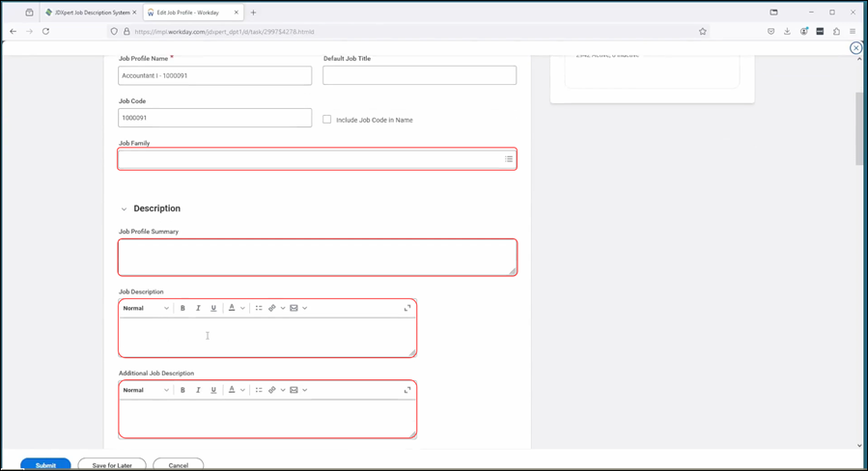This screenshot has width=868, height=471.
Task: Click Italic in the Job Description toolbar
Action: 198,309
